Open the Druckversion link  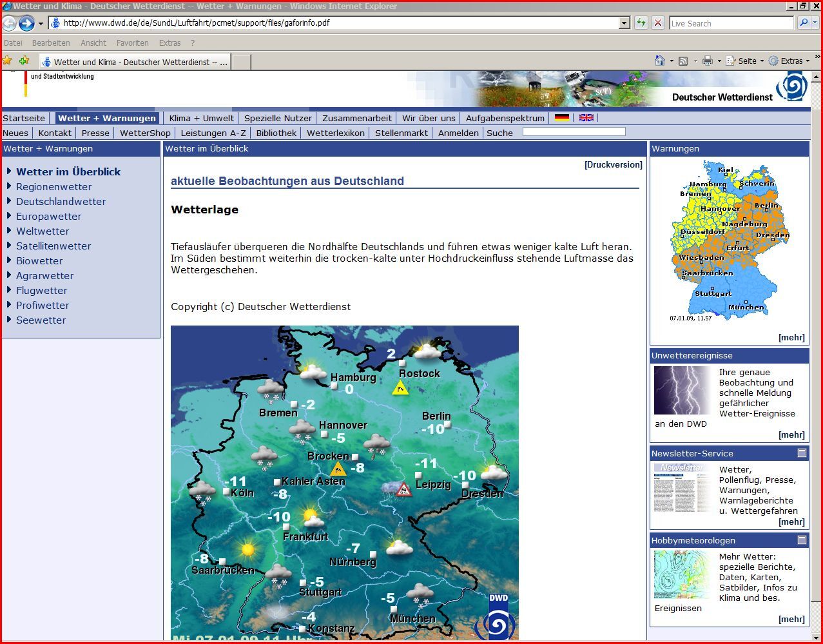[613, 165]
